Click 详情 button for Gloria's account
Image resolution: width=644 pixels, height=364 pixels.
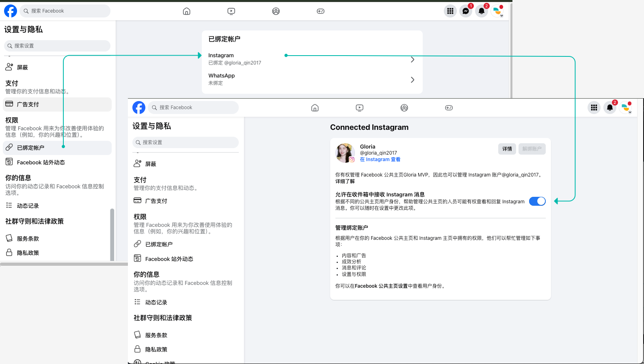(507, 149)
